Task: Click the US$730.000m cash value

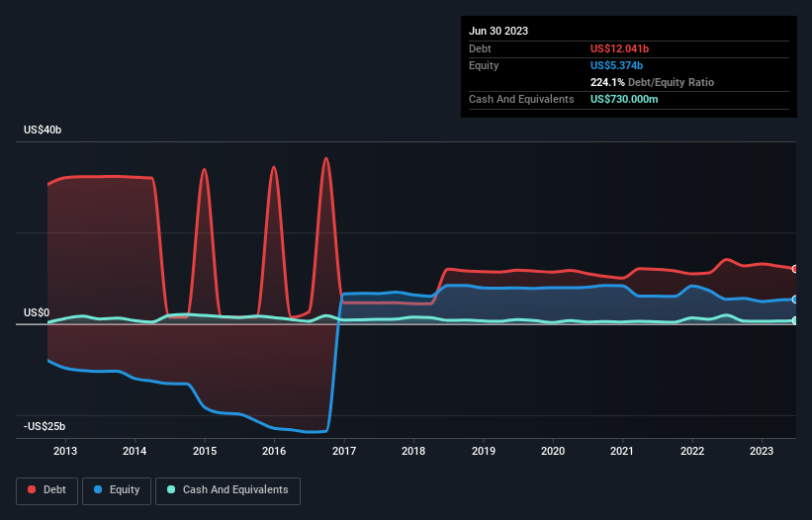Action: (624, 99)
